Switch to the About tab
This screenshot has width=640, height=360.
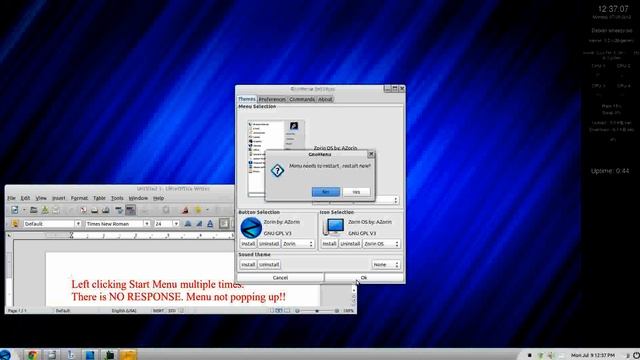[325, 99]
